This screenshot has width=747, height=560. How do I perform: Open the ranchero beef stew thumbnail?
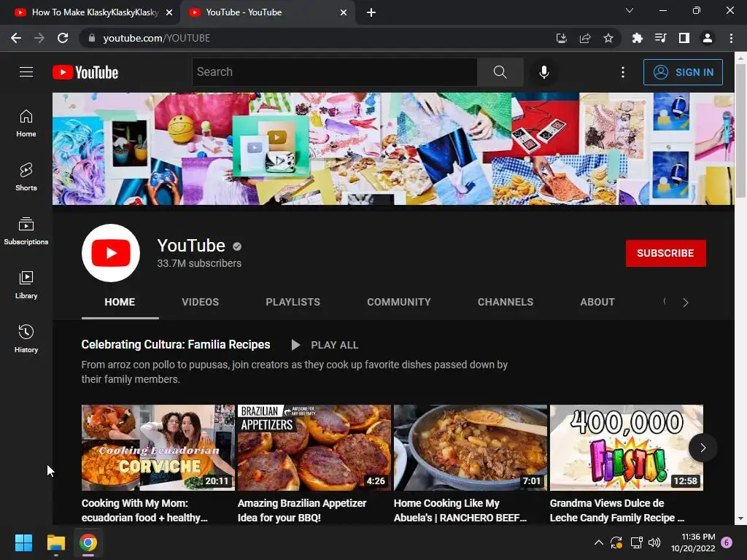coord(471,448)
